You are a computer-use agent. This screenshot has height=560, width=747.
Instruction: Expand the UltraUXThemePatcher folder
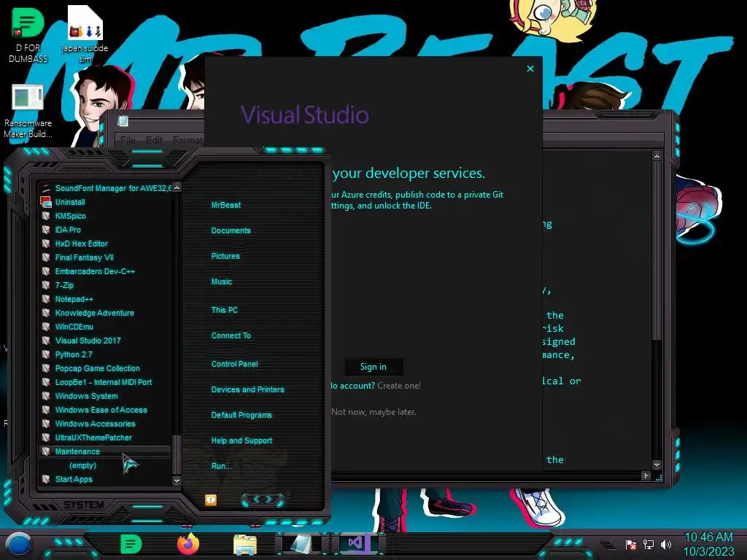point(105,437)
